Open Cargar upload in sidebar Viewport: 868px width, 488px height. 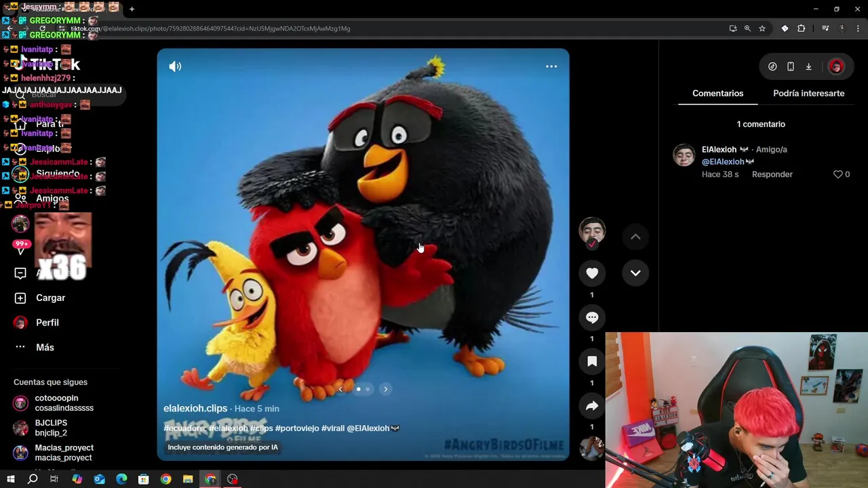[x=39, y=298]
